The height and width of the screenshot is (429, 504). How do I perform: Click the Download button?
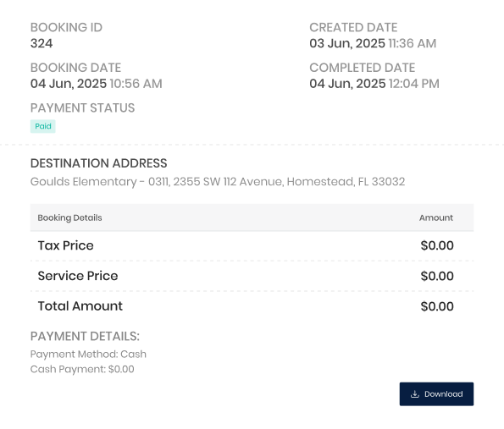pyautogui.click(x=436, y=394)
